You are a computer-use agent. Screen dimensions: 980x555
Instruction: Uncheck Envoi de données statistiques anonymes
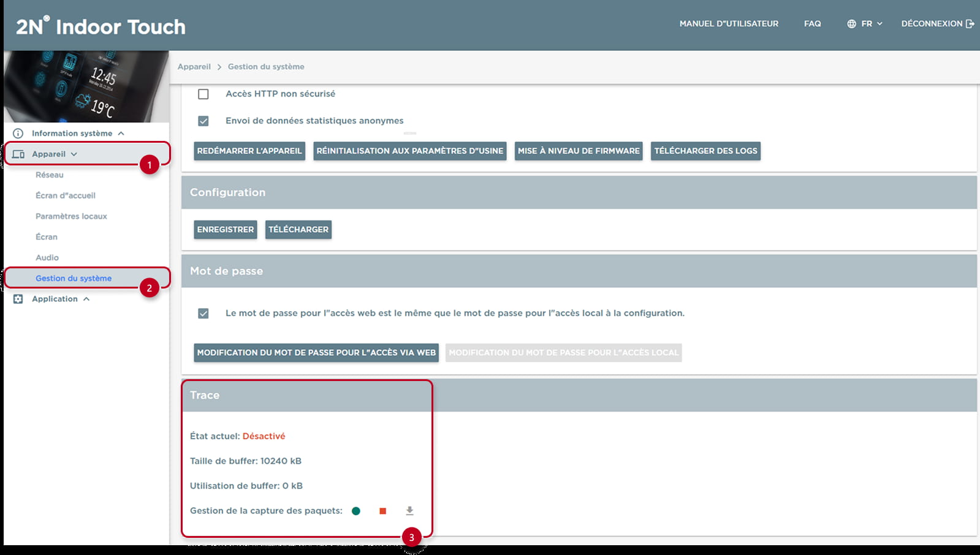click(203, 121)
